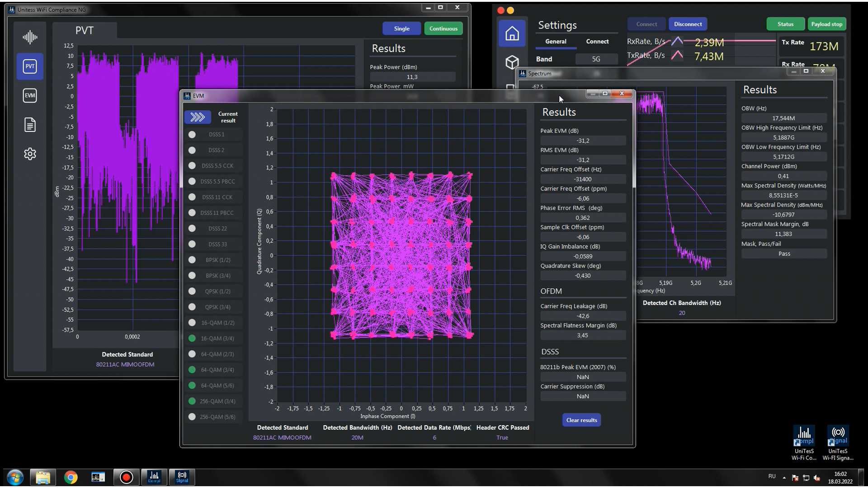Image resolution: width=868 pixels, height=488 pixels.
Task: Select the PVT measurement icon
Action: [x=30, y=66]
